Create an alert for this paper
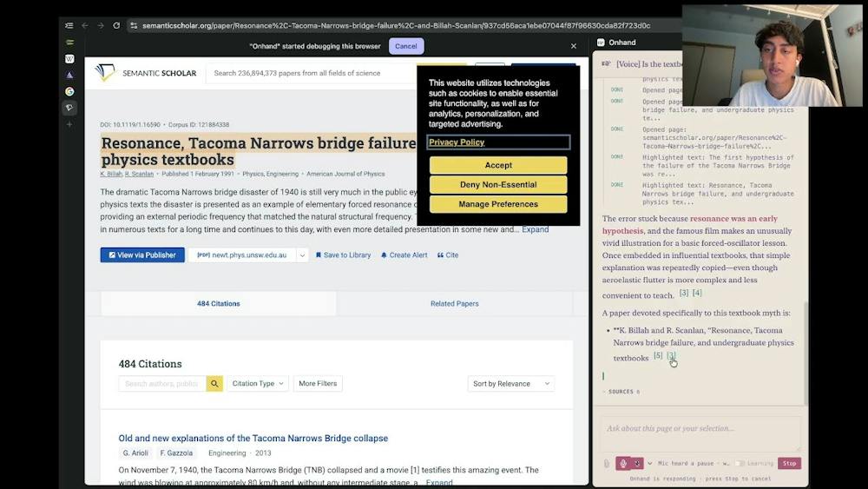Image resolution: width=868 pixels, height=489 pixels. 404,255
